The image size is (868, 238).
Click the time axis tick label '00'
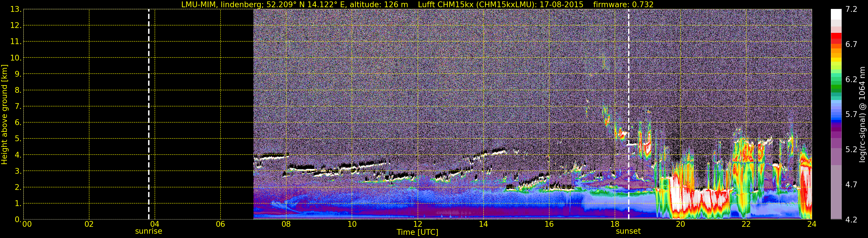(x=27, y=224)
